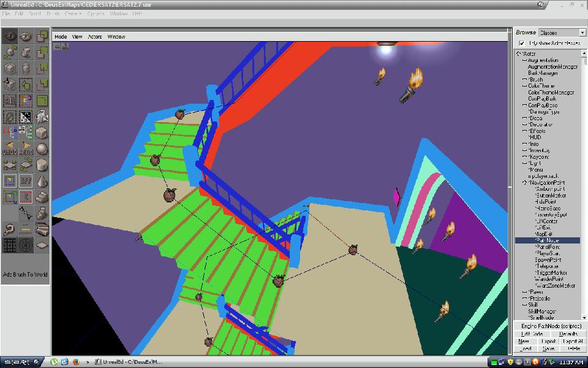The height and width of the screenshot is (368, 588).
Task: Click the class list scrollbar down arrow
Action: pyautogui.click(x=584, y=318)
